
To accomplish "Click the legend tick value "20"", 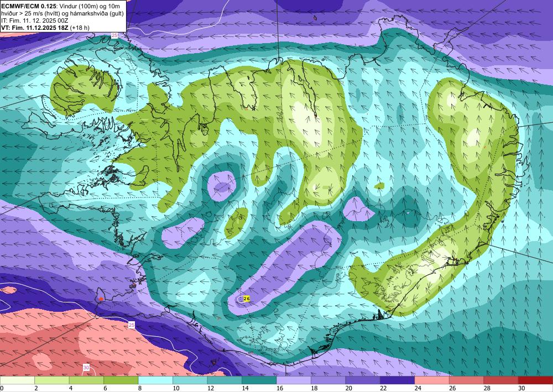I will pos(349,388).
